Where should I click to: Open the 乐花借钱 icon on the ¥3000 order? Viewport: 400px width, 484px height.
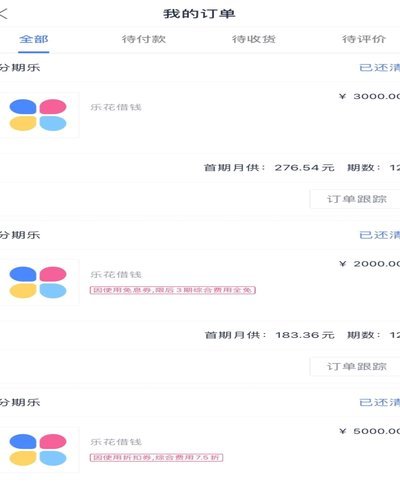[38, 115]
